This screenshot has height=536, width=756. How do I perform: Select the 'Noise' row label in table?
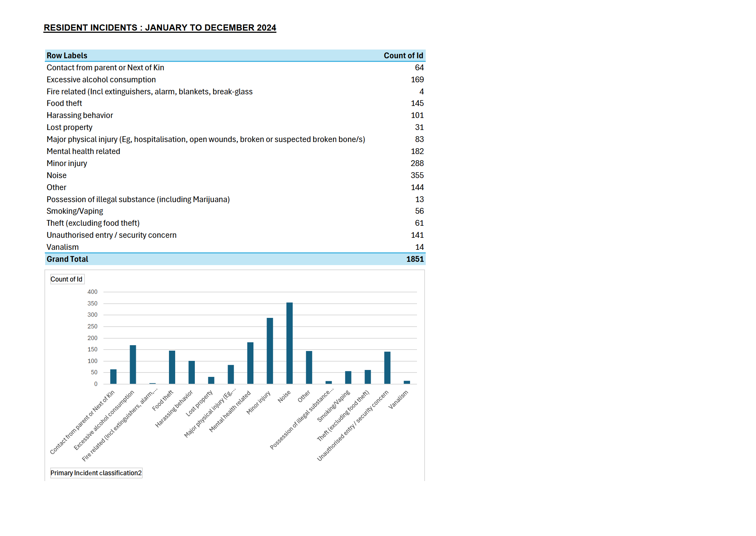click(x=56, y=176)
